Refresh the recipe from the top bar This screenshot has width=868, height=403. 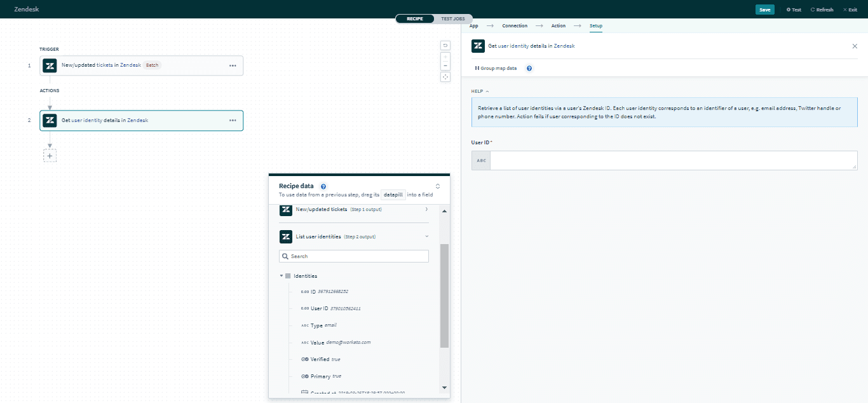click(x=821, y=9)
